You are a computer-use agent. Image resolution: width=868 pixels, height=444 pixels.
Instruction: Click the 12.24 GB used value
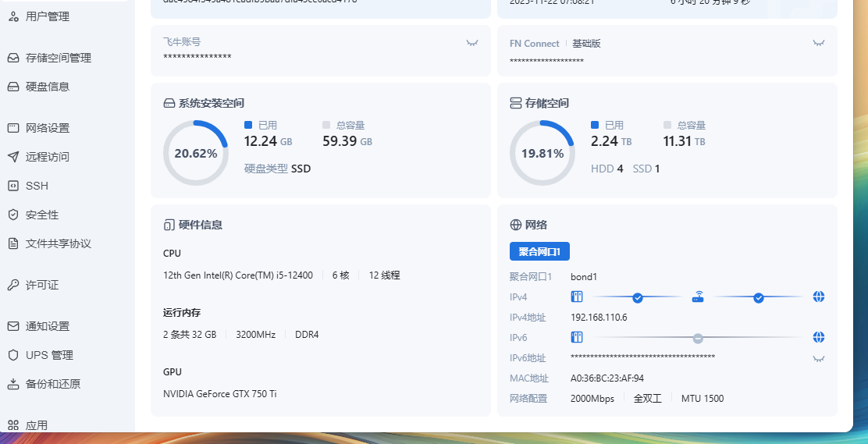268,141
